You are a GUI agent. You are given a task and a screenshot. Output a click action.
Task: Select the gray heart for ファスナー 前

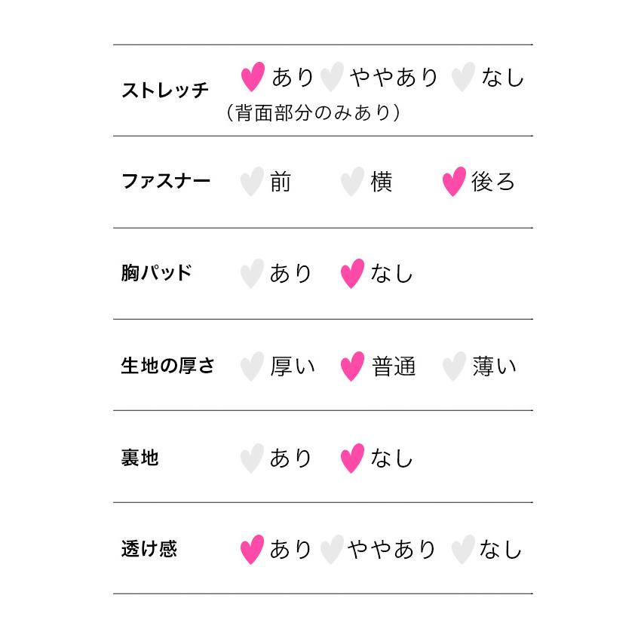251,182
